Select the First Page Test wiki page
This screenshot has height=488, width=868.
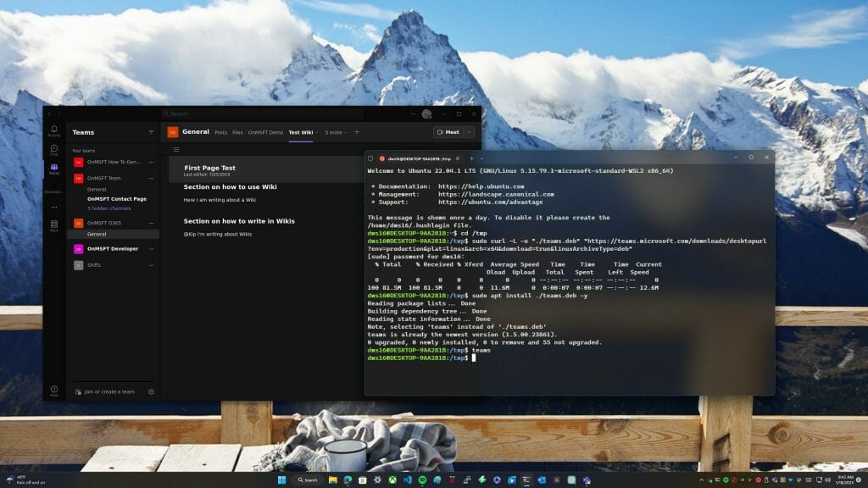[x=265, y=169]
